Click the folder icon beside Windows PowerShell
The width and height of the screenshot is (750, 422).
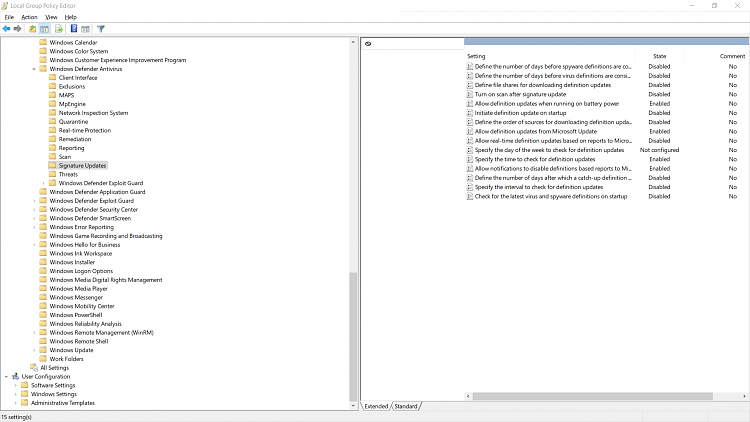point(43,314)
